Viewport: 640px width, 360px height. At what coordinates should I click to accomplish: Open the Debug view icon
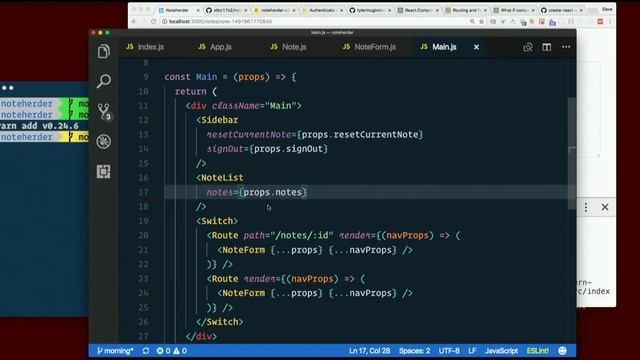tap(104, 142)
